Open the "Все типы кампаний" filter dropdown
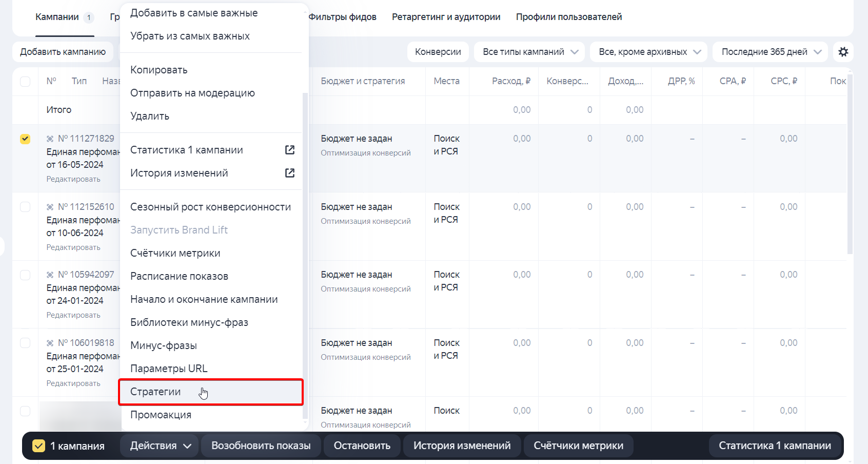 click(x=529, y=51)
